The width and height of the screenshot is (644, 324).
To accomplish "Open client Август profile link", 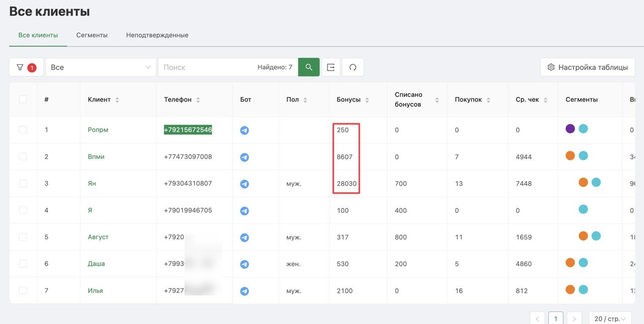I will click(98, 237).
